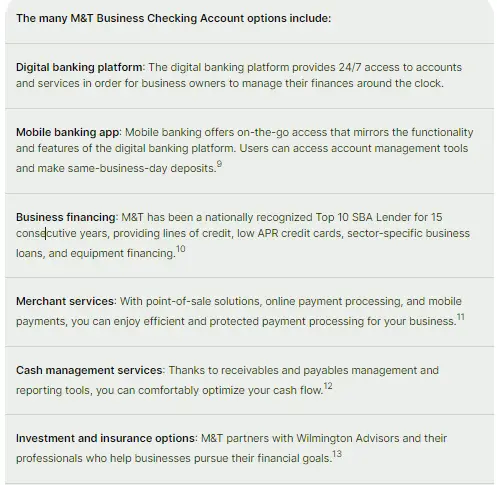Click footnote 10 after equipment financing

click(180, 249)
